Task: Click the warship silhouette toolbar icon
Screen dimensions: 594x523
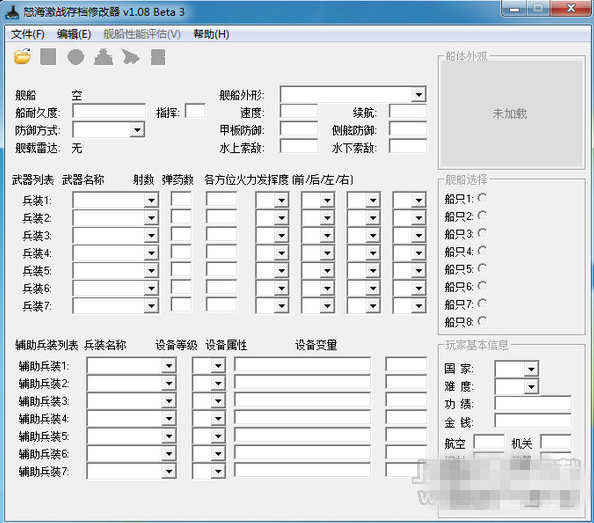Action: pyautogui.click(x=103, y=57)
